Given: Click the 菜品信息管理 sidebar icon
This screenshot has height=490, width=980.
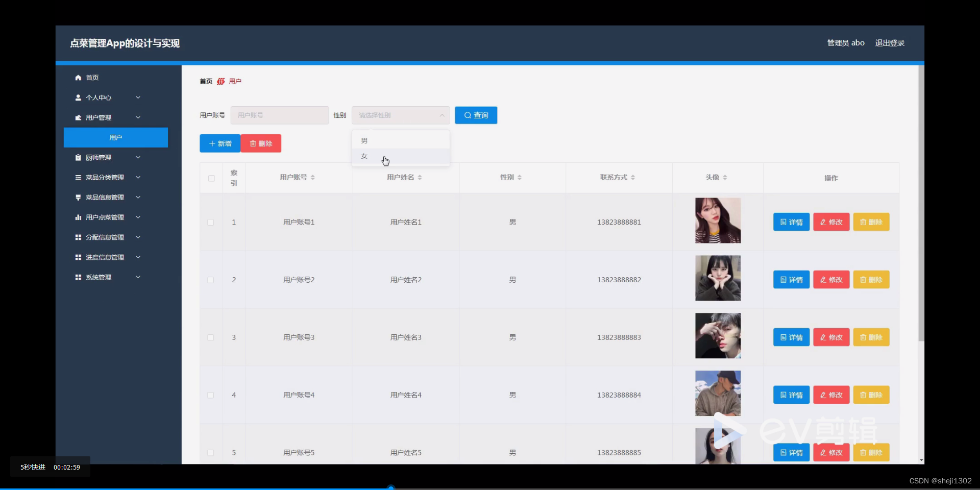Looking at the screenshot, I should 78,197.
